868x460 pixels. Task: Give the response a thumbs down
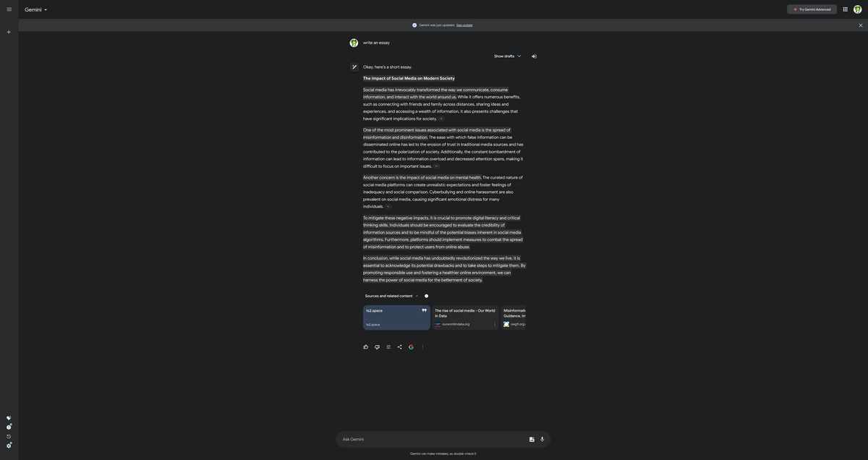coord(377,347)
